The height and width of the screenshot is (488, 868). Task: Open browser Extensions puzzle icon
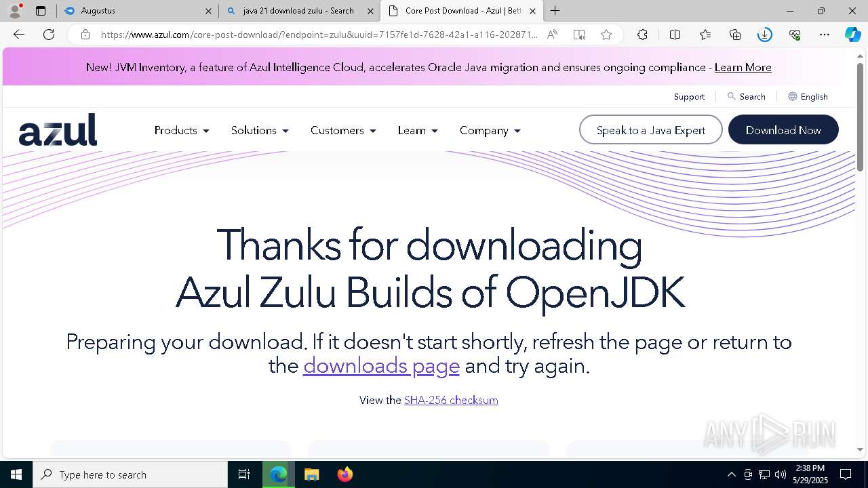tap(642, 35)
